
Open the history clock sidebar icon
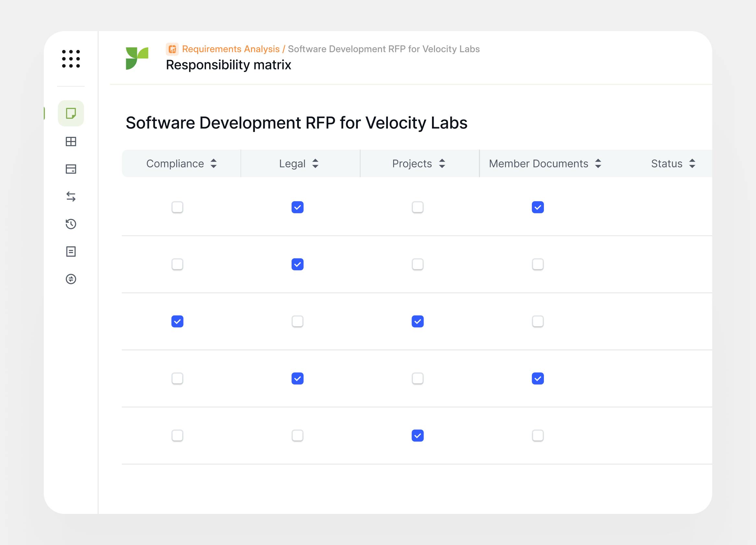71,224
